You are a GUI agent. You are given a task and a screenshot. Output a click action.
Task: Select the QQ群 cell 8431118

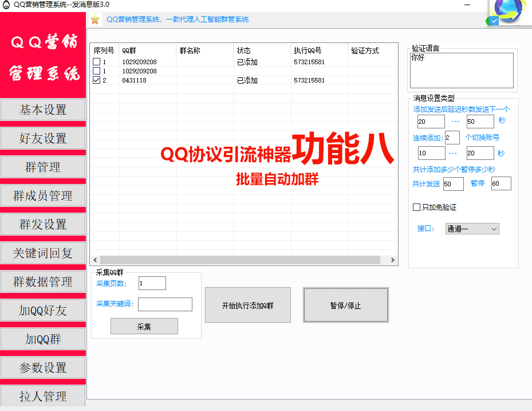(135, 80)
